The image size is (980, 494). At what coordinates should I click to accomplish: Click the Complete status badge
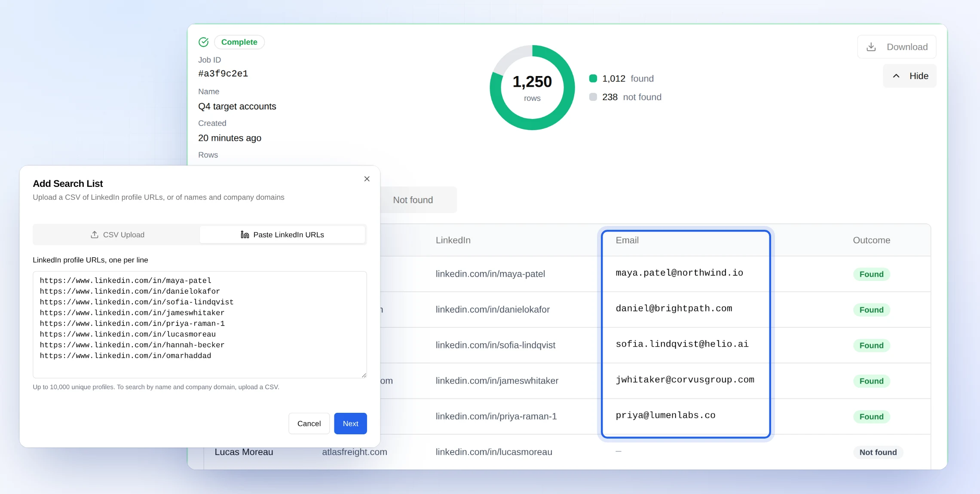pos(239,42)
